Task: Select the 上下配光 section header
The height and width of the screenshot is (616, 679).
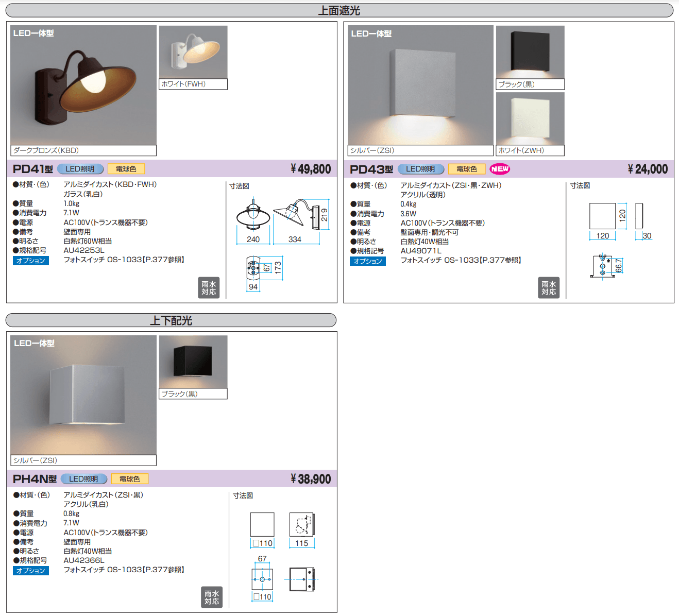Action: coord(171,320)
